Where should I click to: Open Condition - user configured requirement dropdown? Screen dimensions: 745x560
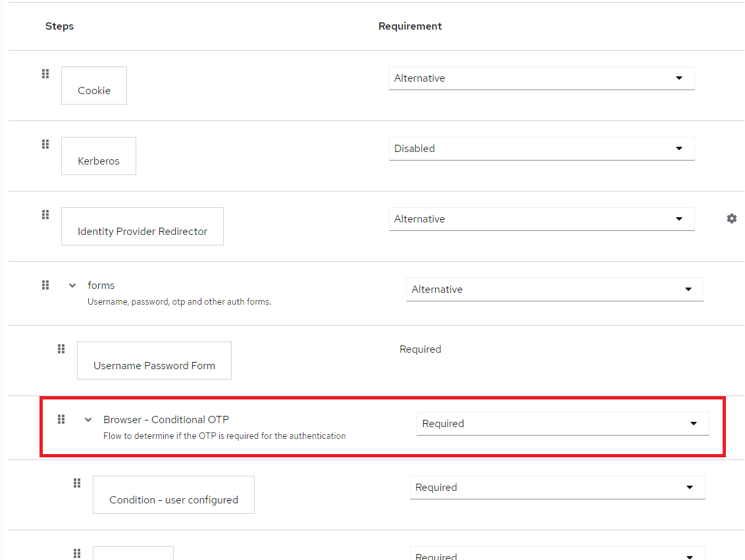click(x=557, y=487)
